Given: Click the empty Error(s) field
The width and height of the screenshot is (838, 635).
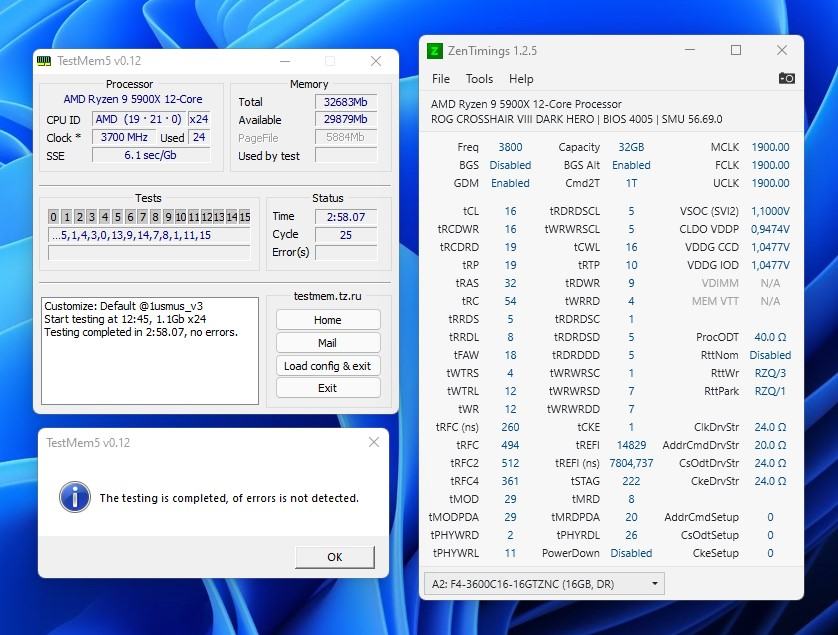Looking at the screenshot, I should 346,252.
